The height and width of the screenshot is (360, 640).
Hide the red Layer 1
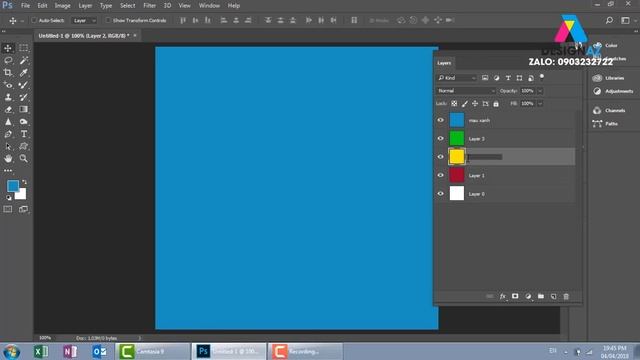440,175
